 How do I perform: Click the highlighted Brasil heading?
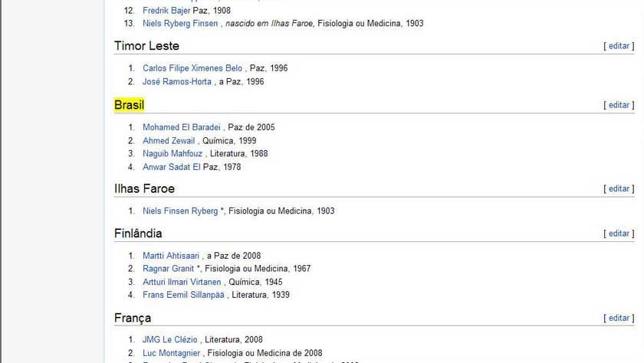click(x=129, y=105)
